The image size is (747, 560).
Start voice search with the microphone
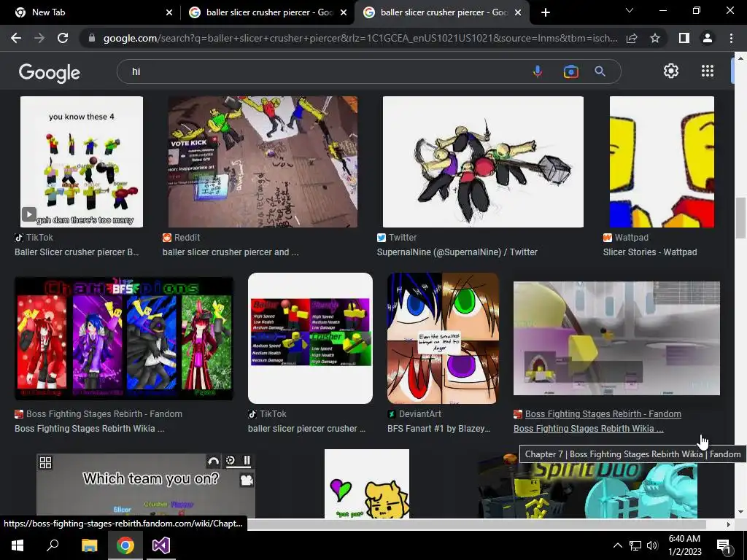tap(538, 71)
